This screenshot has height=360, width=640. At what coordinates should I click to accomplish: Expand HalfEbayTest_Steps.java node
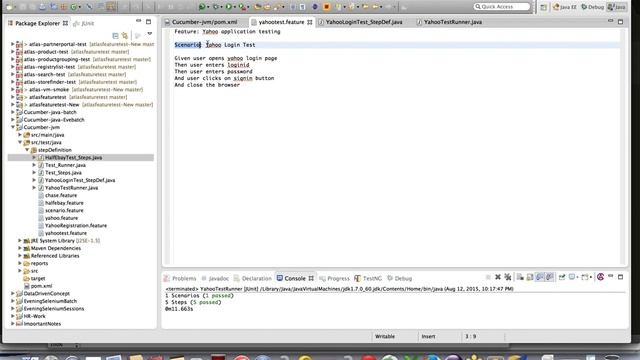tap(34, 157)
